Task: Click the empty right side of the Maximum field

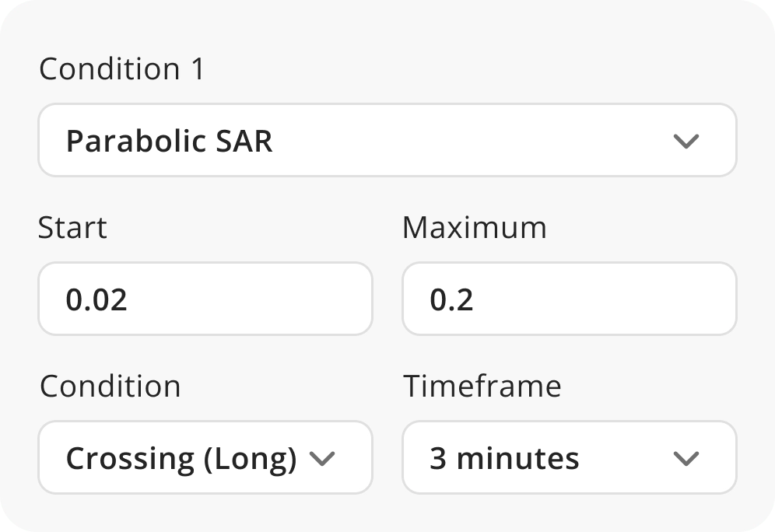Action: click(x=669, y=299)
